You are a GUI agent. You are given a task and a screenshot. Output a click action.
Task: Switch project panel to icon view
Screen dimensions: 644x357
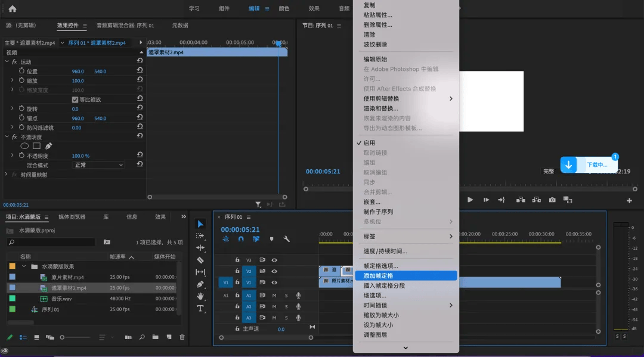(36, 337)
